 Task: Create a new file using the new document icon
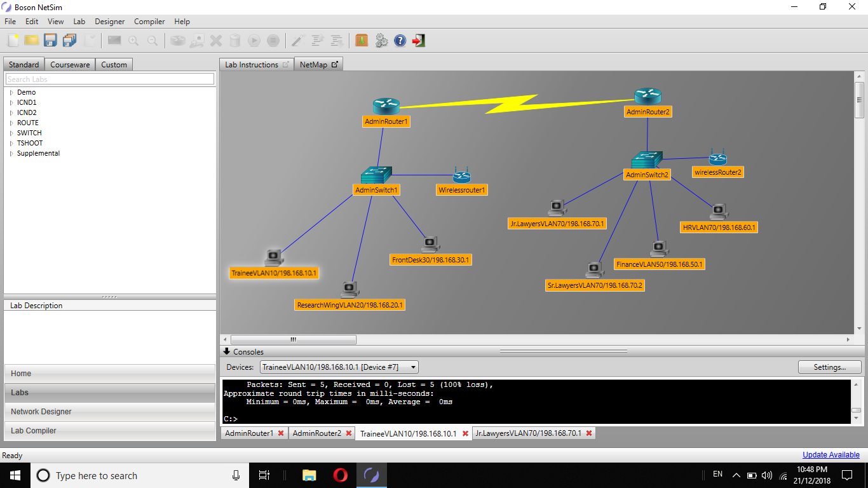[x=12, y=40]
